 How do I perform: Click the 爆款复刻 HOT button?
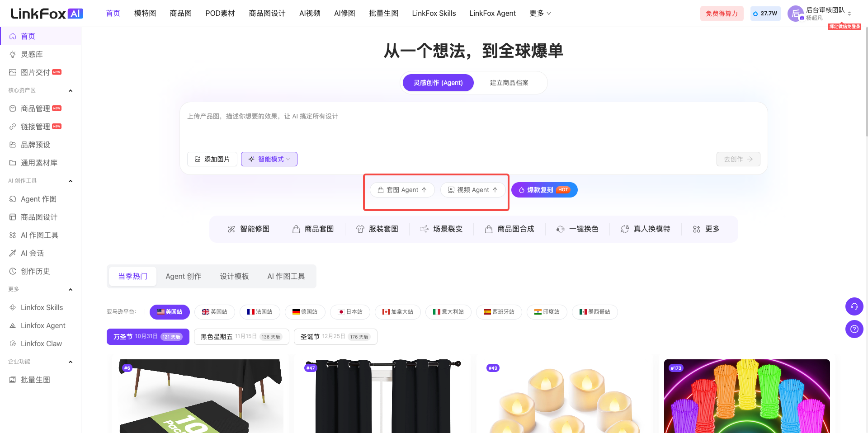click(x=544, y=190)
